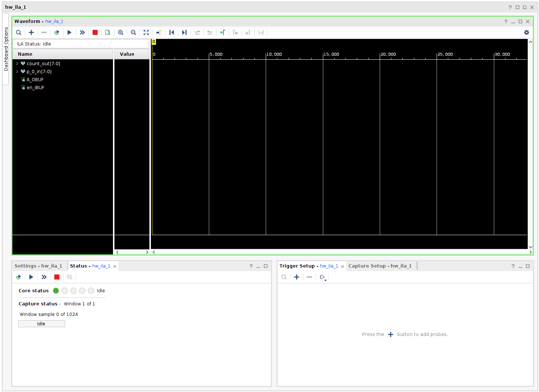Zoom out of the waveform
This screenshot has width=539, height=392.
tap(133, 32)
